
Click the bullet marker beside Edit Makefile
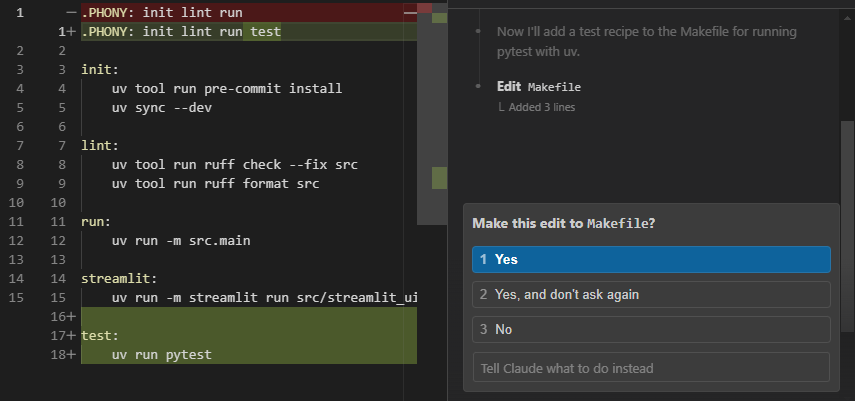tap(479, 87)
